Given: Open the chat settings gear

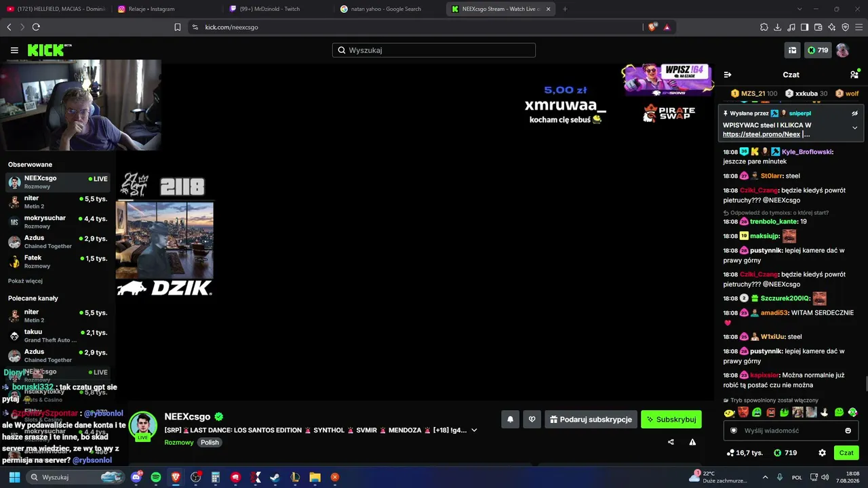Looking at the screenshot, I should [x=822, y=453].
